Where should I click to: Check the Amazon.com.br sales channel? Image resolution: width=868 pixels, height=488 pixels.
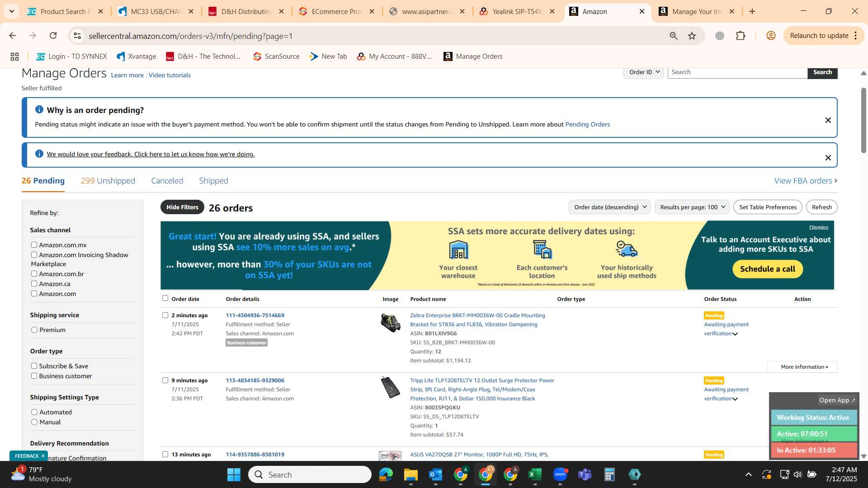tap(34, 273)
